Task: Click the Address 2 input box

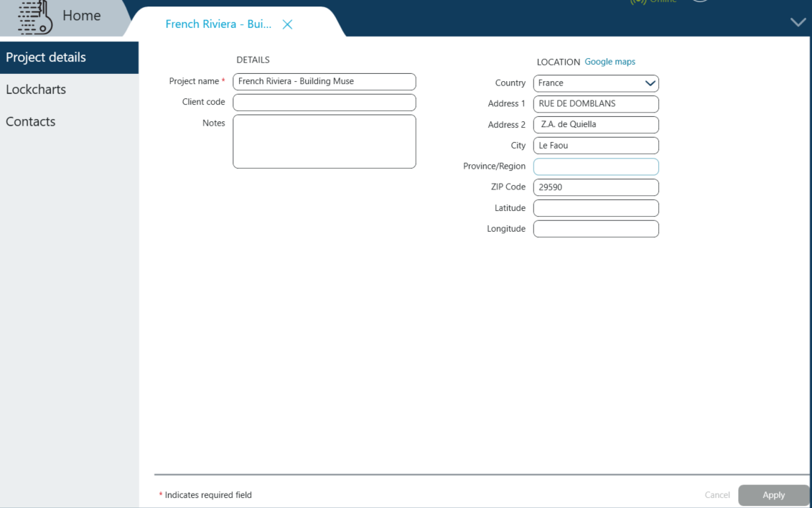Action: (595, 125)
